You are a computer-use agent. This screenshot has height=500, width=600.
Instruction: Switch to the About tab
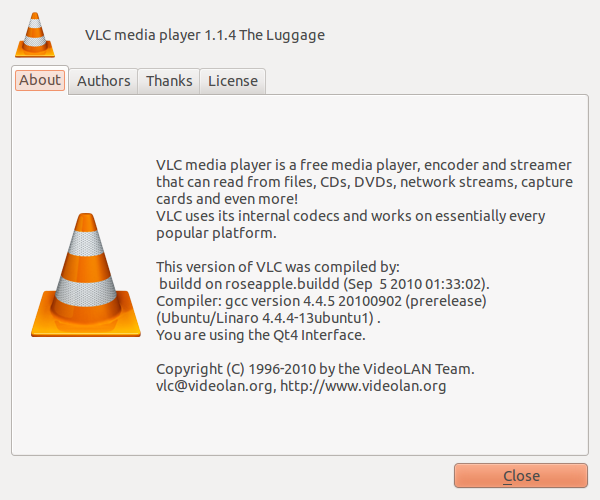tap(40, 81)
